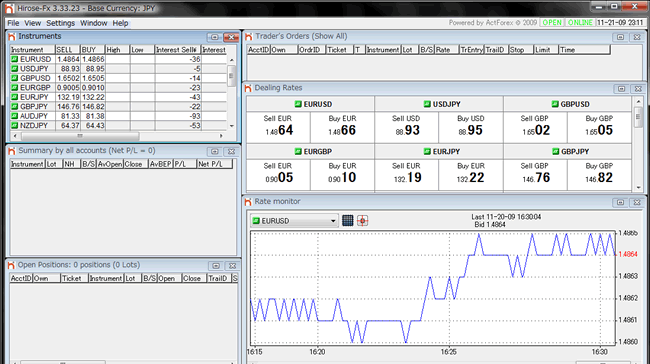Click the Instruments vertical scrollbar thumb
650x364 pixels.
coord(231,76)
